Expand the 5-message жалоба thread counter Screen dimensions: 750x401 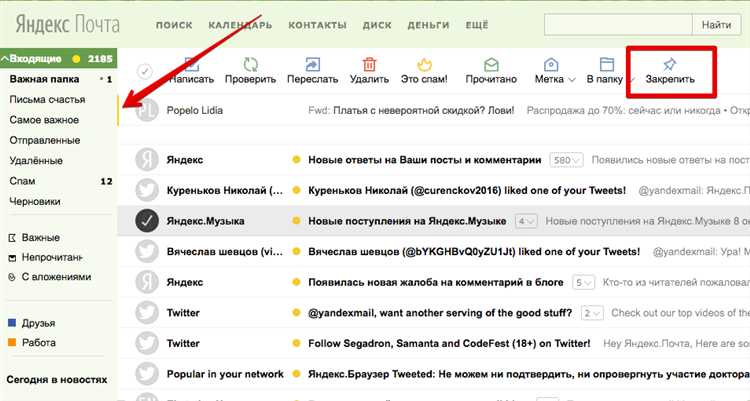coord(584,282)
